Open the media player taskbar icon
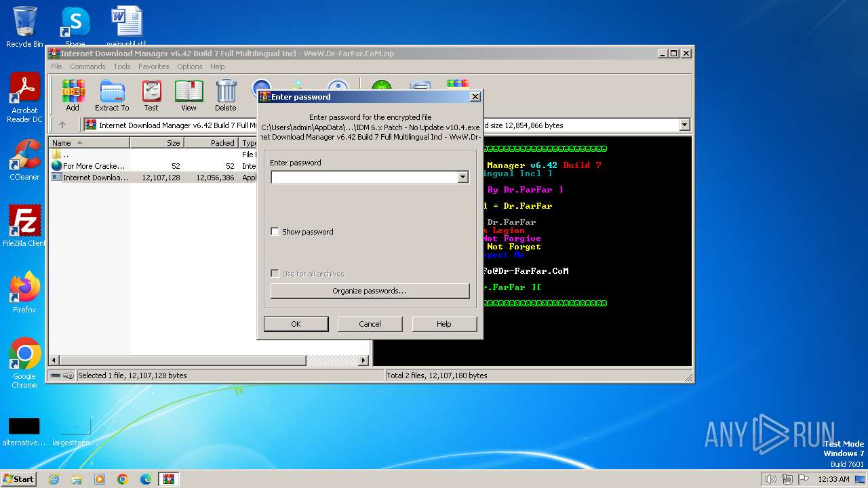 pos(100,479)
